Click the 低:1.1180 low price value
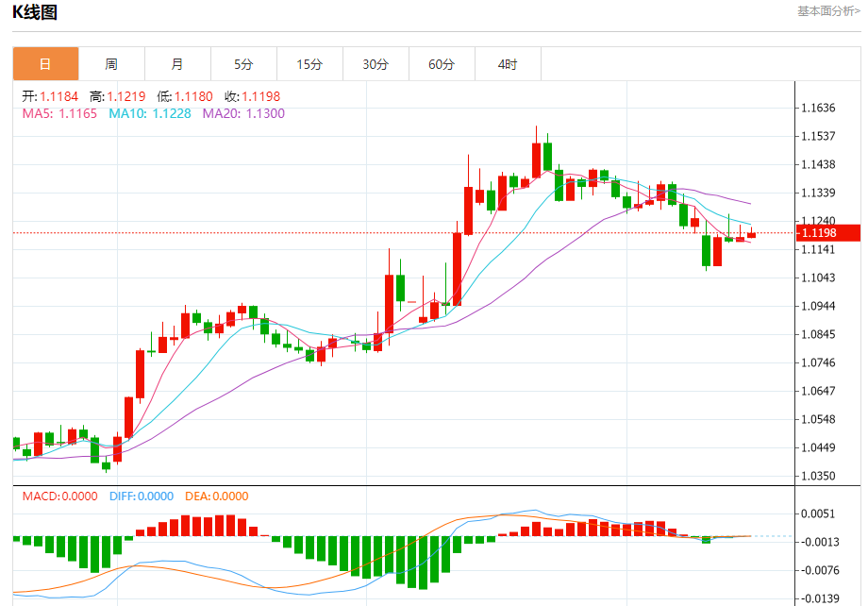The height and width of the screenshot is (606, 868). pyautogui.click(x=185, y=96)
